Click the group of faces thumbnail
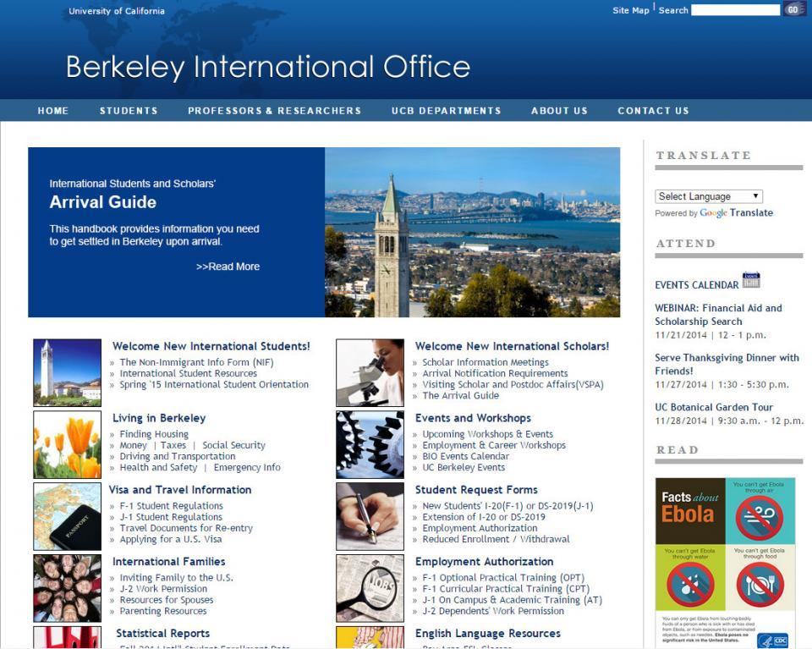The image size is (812, 649). (68, 588)
